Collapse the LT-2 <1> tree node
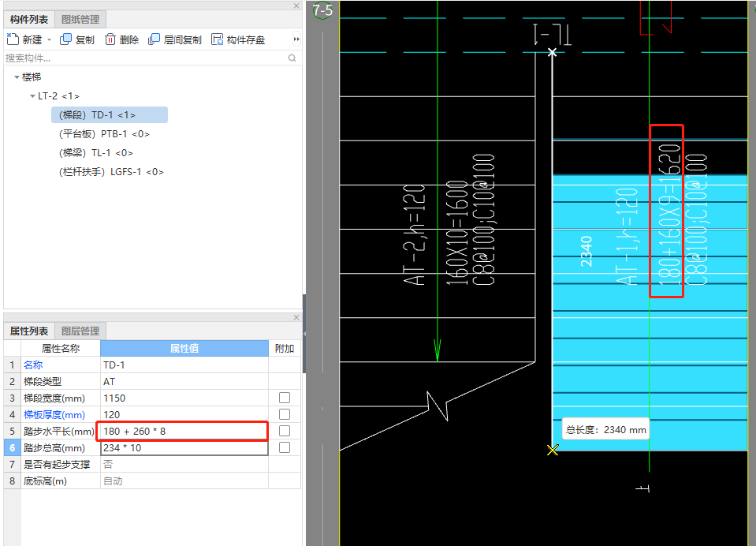The image size is (756, 546). [x=32, y=96]
